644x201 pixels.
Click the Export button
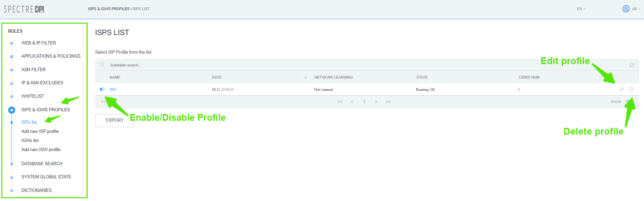114,120
